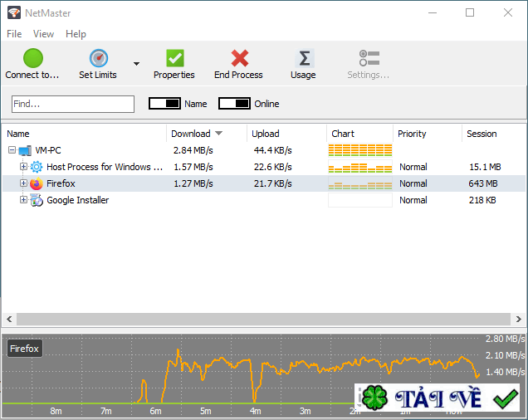Collapse the VM-PC tree node
528x420 pixels.
12,150
